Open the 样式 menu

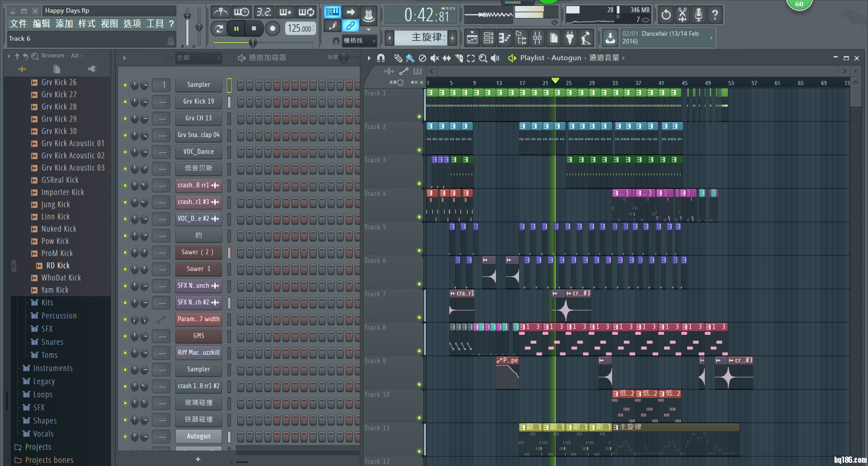[86, 24]
